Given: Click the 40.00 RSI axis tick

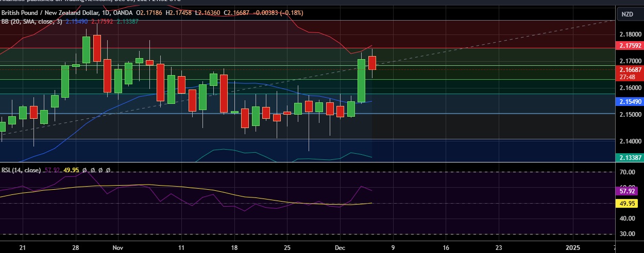Looking at the screenshot, I should pos(627,219).
